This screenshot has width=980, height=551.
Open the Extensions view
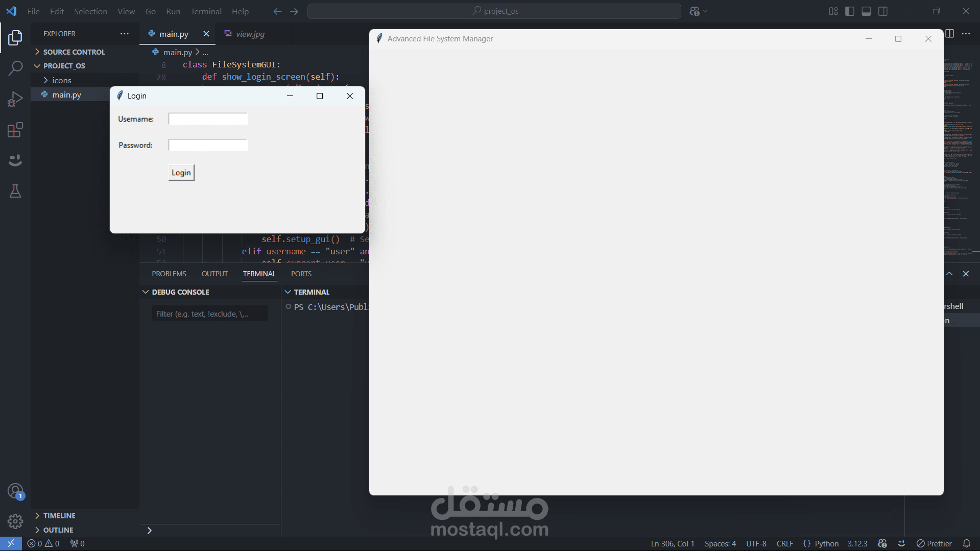[15, 130]
